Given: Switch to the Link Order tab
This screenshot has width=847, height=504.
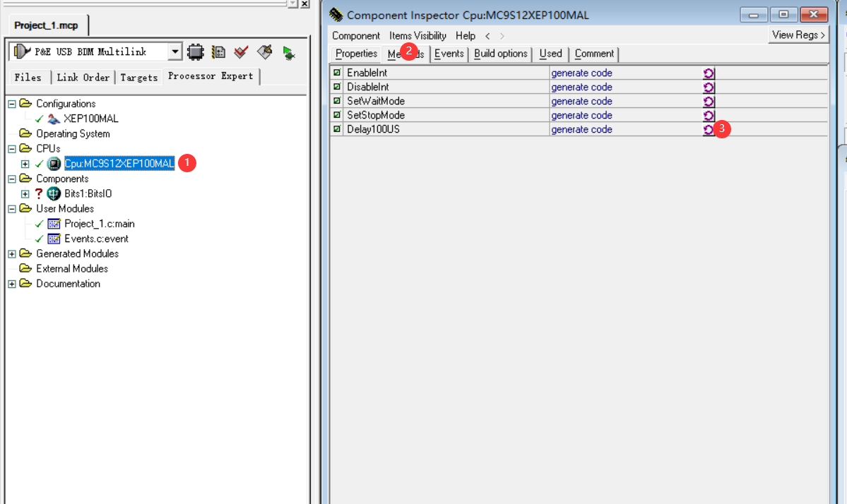Looking at the screenshot, I should [83, 77].
